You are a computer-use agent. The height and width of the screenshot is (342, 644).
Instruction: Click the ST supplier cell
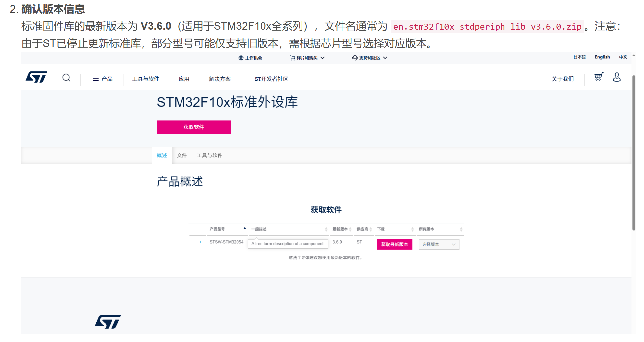(359, 242)
